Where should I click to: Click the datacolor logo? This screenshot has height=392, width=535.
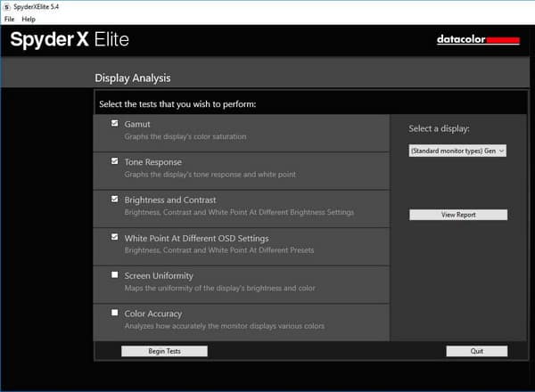[478, 39]
